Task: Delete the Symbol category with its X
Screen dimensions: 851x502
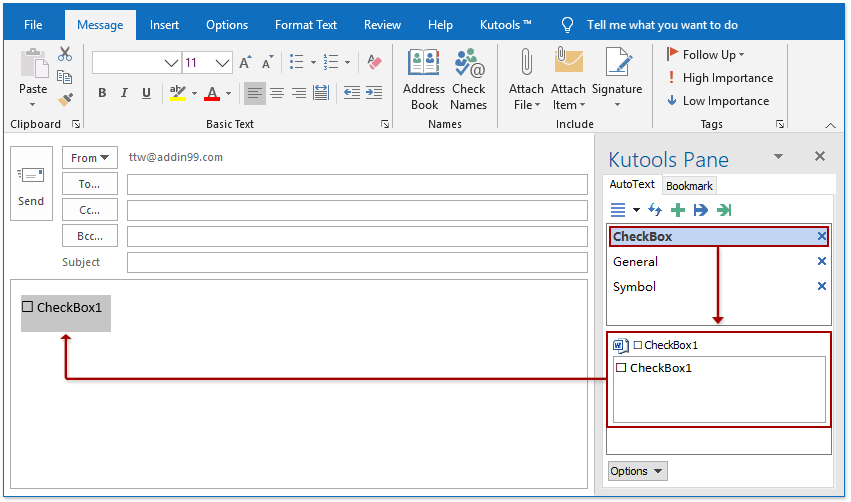Action: 822,287
